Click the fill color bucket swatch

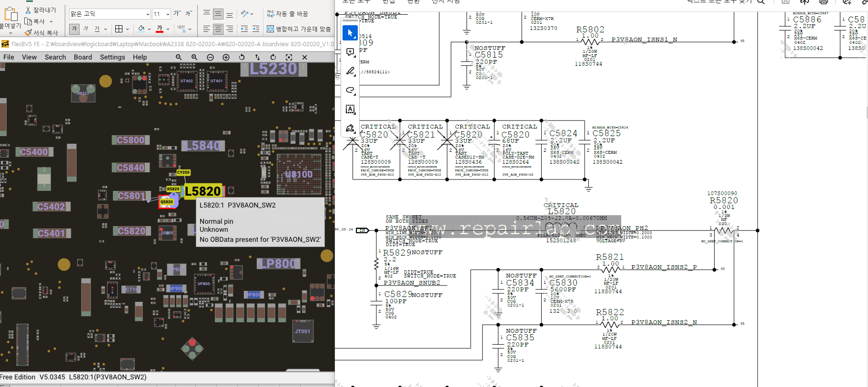click(141, 29)
